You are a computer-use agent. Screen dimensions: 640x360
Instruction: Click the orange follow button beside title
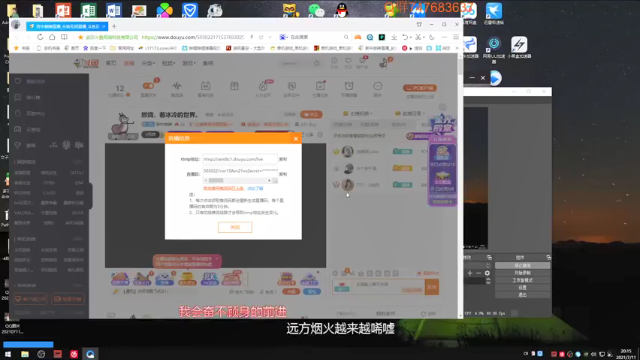click(x=311, y=115)
